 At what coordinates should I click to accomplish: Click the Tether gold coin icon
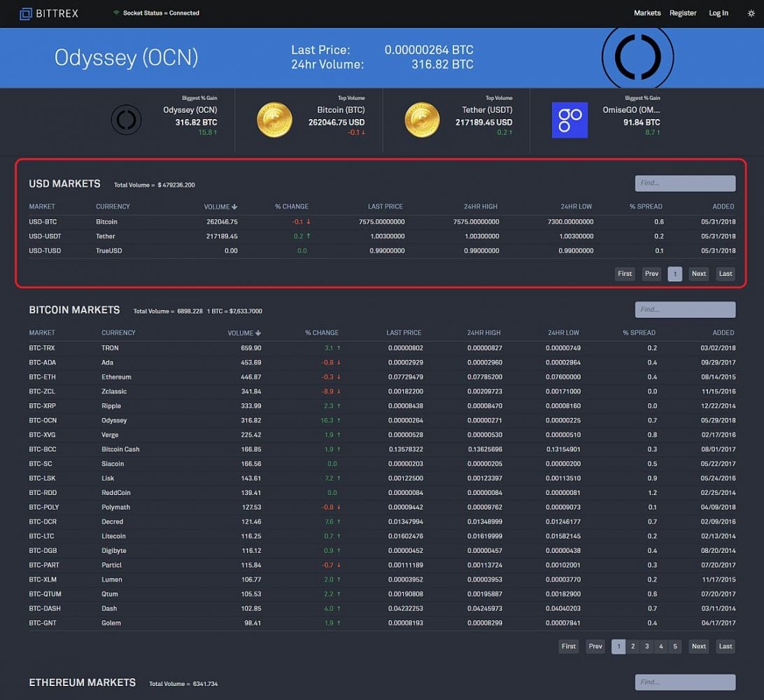click(422, 120)
